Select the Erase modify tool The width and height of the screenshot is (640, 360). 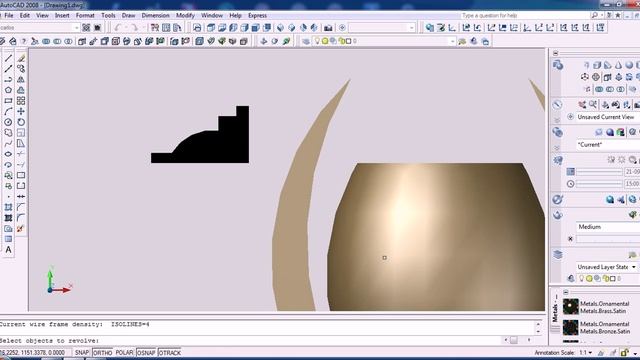click(x=21, y=58)
